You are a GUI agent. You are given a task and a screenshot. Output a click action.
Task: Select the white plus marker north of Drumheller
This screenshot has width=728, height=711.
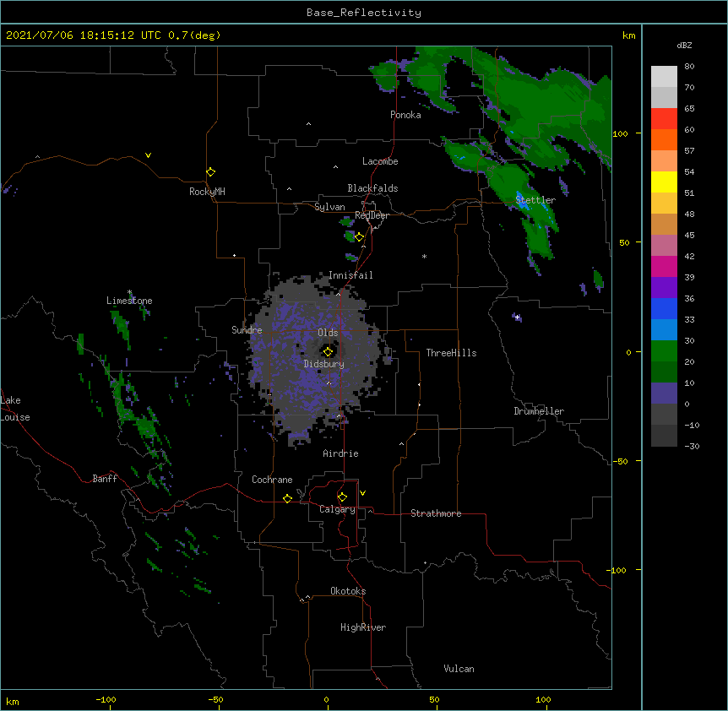pos(517,317)
